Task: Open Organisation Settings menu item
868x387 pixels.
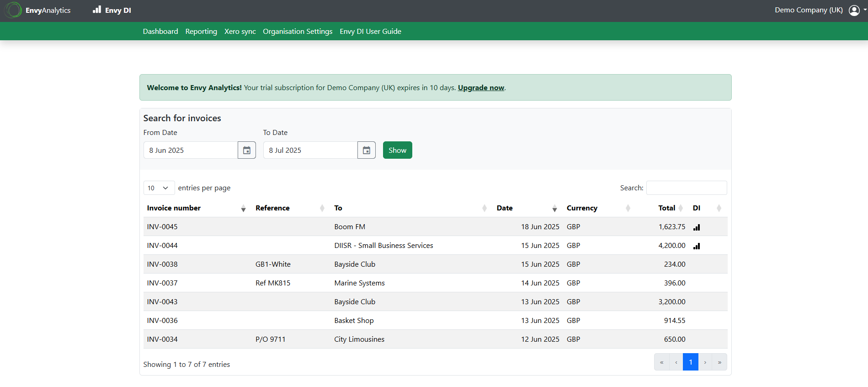Action: pyautogui.click(x=298, y=31)
